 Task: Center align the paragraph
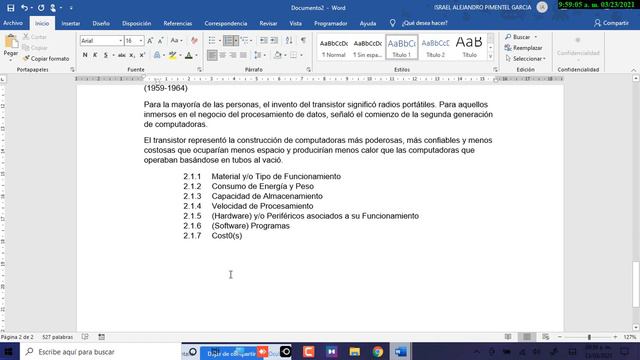click(222, 55)
